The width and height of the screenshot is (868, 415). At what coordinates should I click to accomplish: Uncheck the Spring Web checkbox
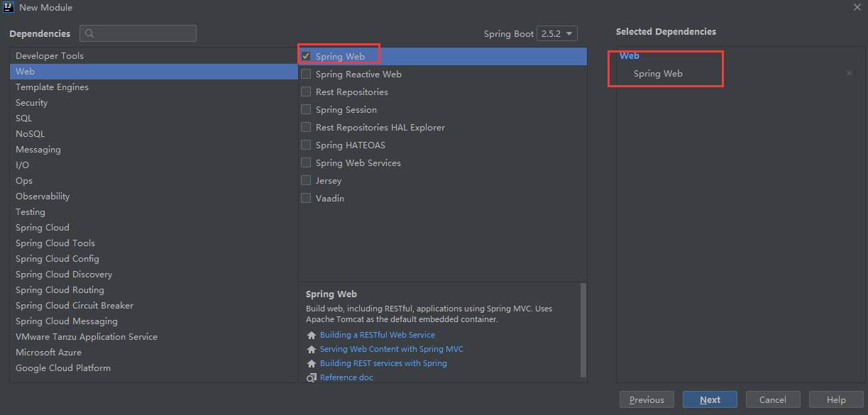click(x=306, y=56)
